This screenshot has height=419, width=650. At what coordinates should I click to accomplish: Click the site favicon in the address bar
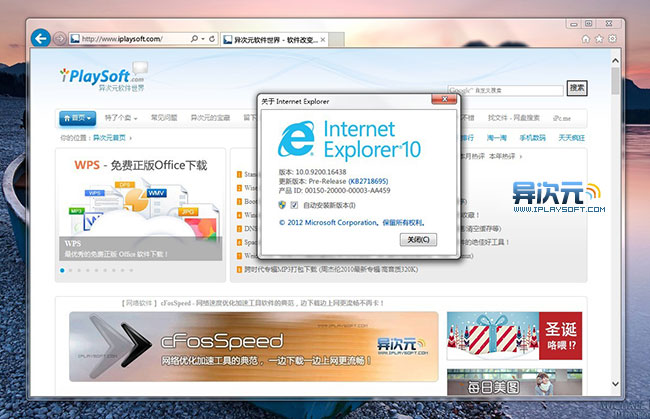click(x=75, y=39)
